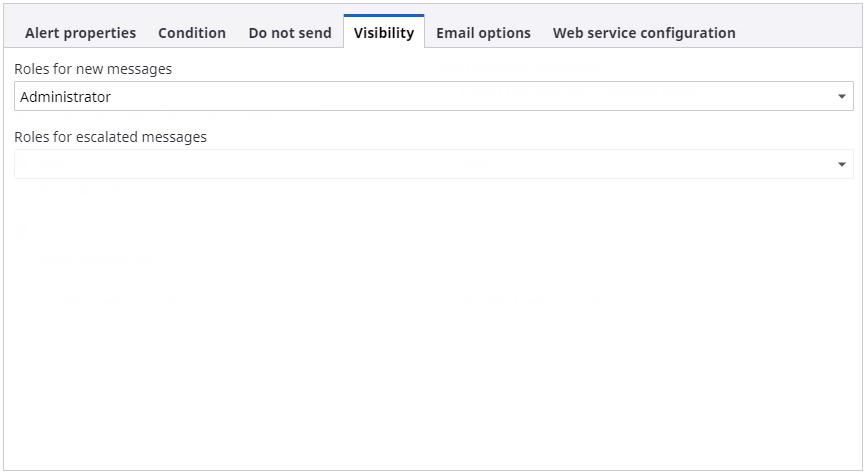Image resolution: width=868 pixels, height=473 pixels.
Task: Click the blue top border of the Visibility tab
Action: pyautogui.click(x=383, y=16)
